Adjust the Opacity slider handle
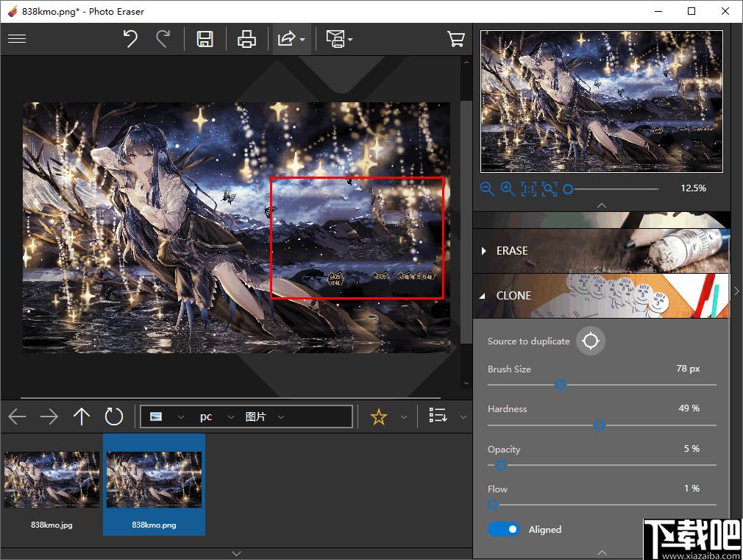 pyautogui.click(x=501, y=465)
